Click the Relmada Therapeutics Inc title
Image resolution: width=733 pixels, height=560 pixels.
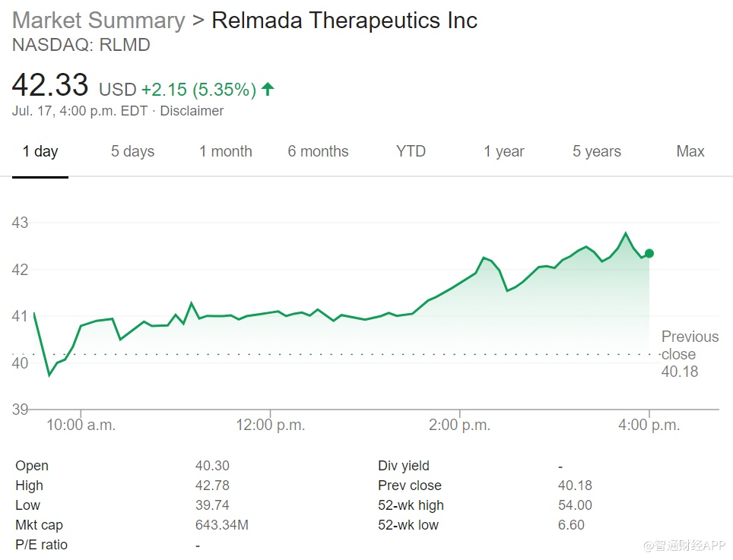[344, 21]
